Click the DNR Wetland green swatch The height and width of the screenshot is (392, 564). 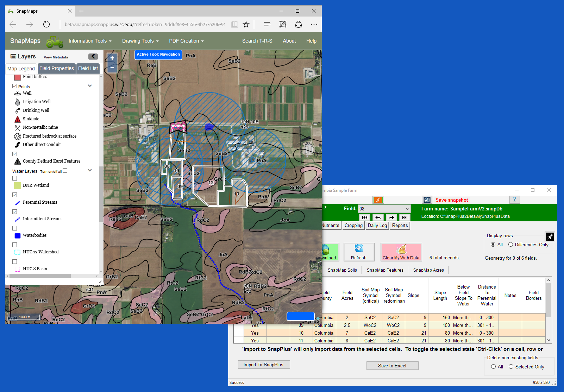point(17,185)
